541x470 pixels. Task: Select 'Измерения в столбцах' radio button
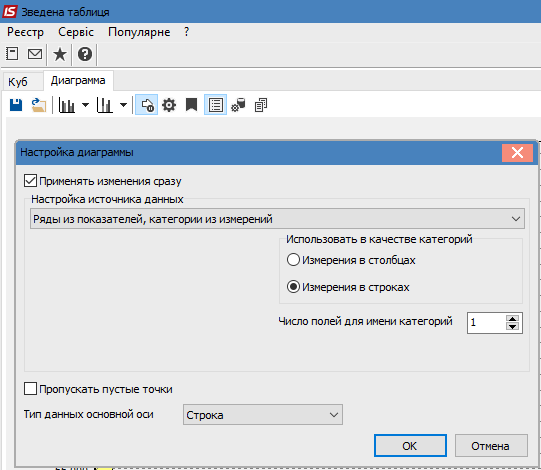pyautogui.click(x=293, y=260)
